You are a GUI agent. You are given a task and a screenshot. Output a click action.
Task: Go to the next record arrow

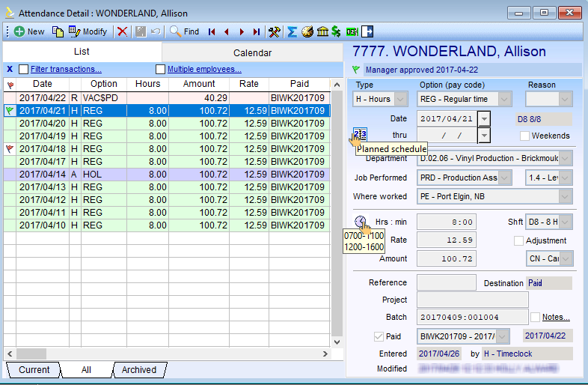point(242,31)
